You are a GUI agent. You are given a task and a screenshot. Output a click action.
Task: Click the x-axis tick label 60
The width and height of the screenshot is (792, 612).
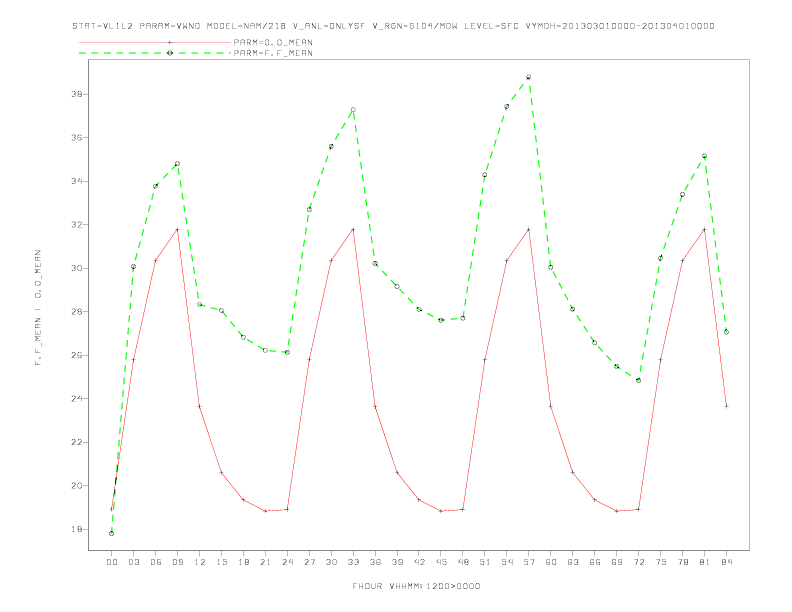pos(551,562)
